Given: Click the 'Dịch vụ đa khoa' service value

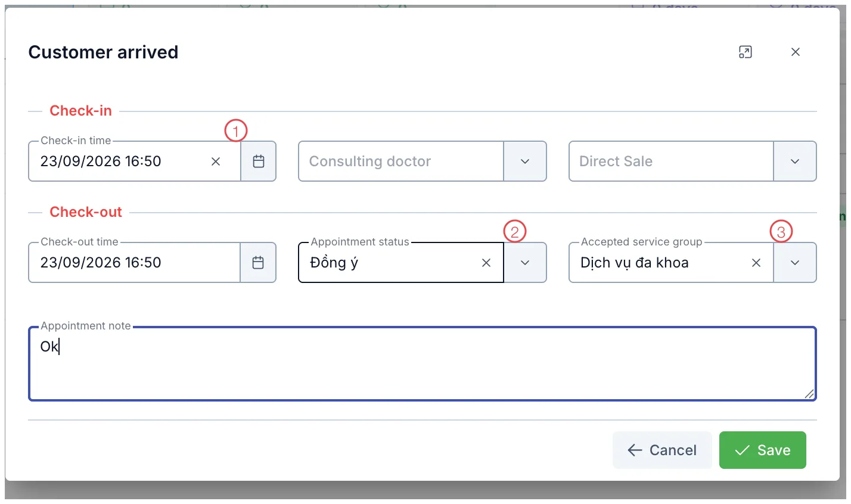Looking at the screenshot, I should [x=635, y=263].
